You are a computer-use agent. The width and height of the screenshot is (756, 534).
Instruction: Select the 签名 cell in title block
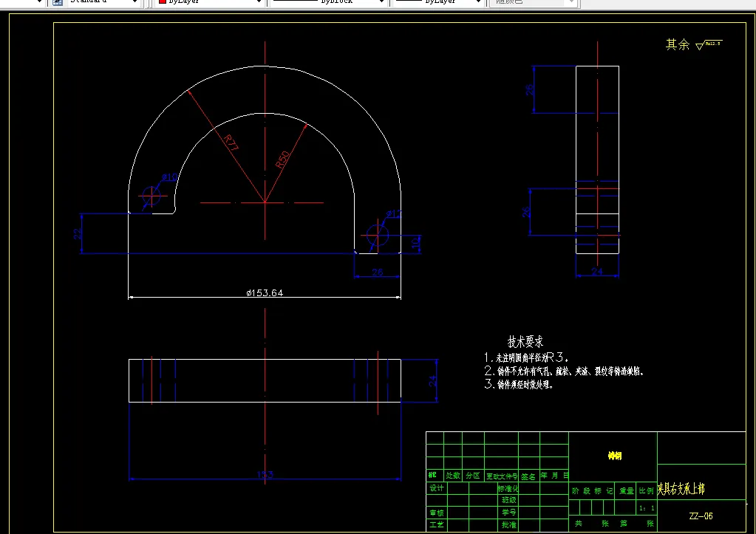pos(528,476)
